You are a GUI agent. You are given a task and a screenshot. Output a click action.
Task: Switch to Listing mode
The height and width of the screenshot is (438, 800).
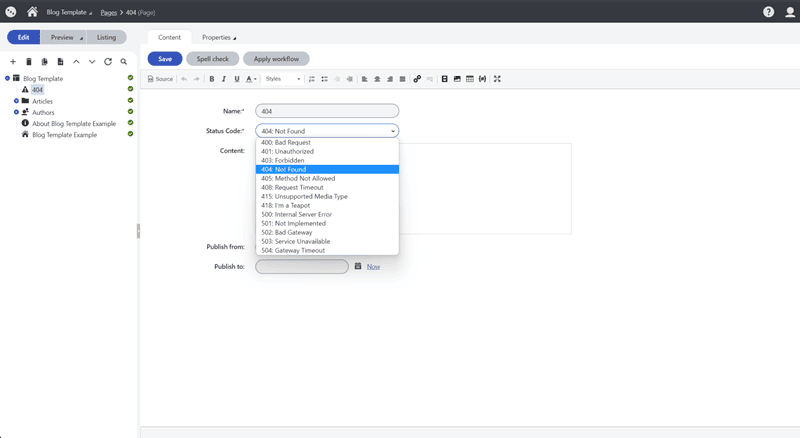[x=107, y=37]
